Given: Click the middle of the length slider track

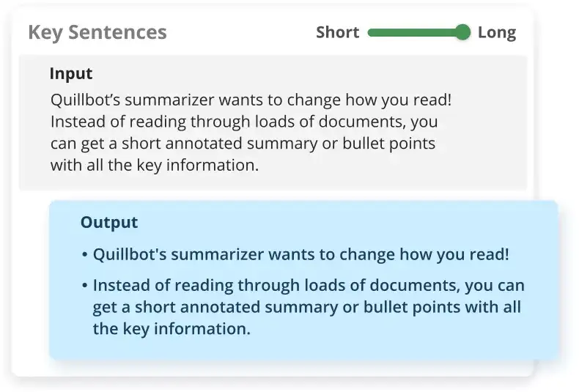Looking at the screenshot, I should 415,32.
